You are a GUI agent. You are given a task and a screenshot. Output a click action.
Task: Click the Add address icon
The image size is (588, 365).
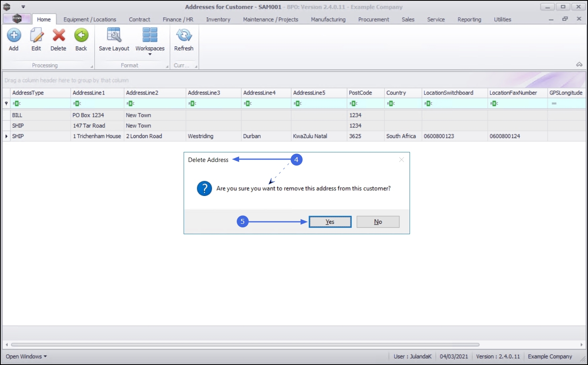tap(14, 36)
